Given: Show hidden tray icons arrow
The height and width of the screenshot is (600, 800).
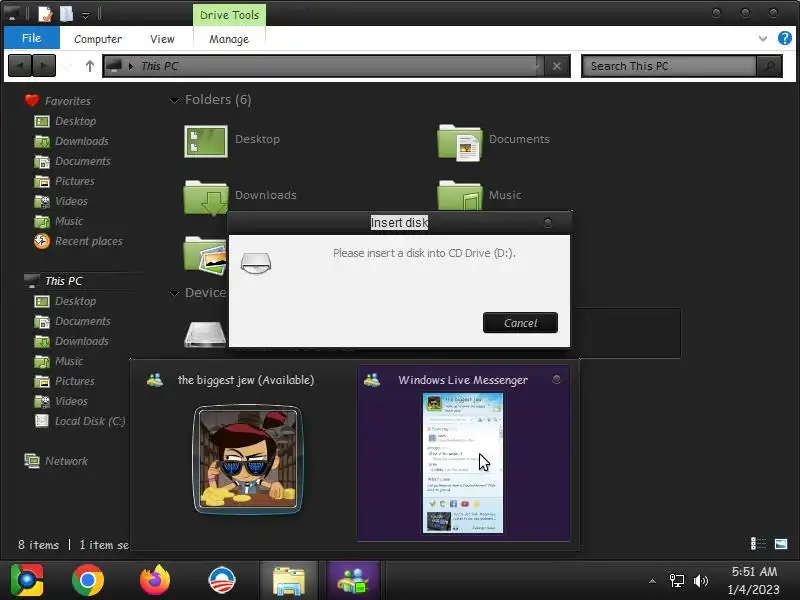Looking at the screenshot, I should tap(652, 581).
